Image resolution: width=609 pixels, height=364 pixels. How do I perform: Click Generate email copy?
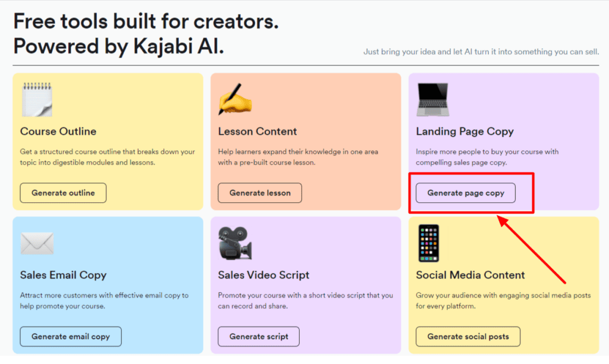pyautogui.click(x=71, y=337)
